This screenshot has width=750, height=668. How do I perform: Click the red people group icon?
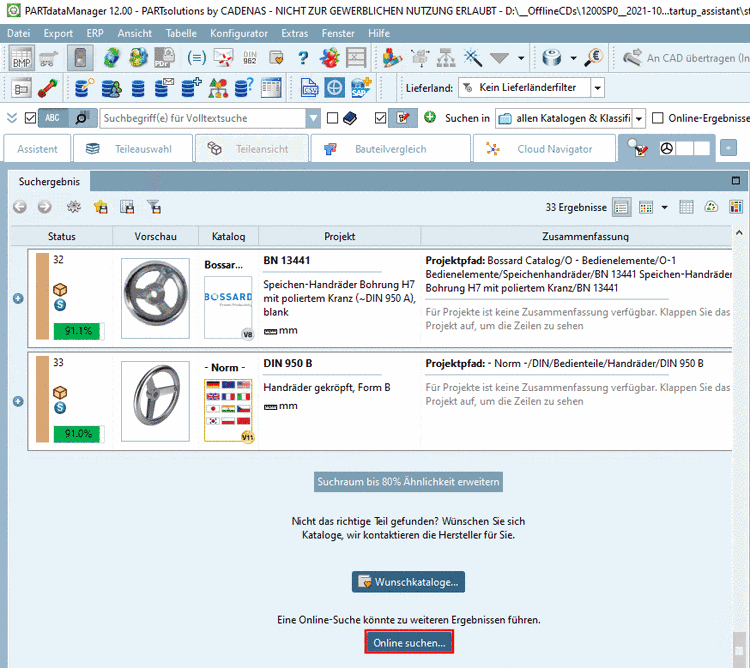tap(329, 58)
